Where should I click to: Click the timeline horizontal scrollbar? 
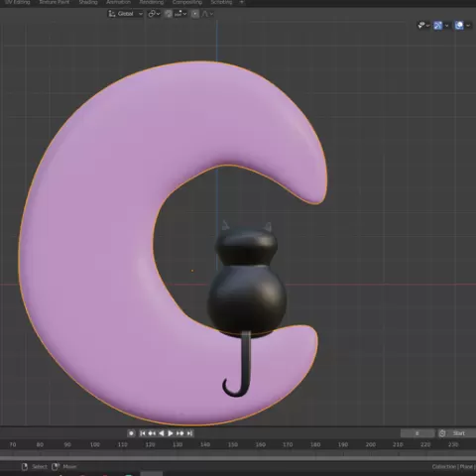[238, 459]
